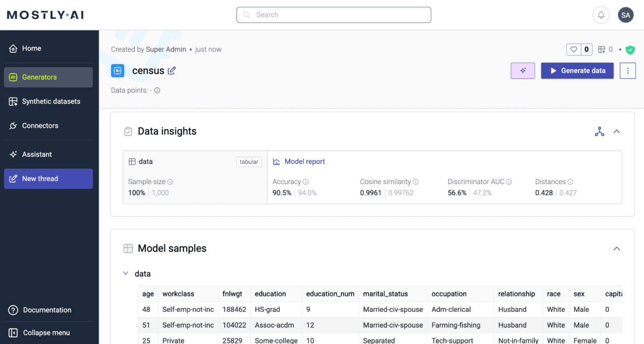The height and width of the screenshot is (344, 644).
Task: Click the Distances info icon
Action: (x=570, y=182)
